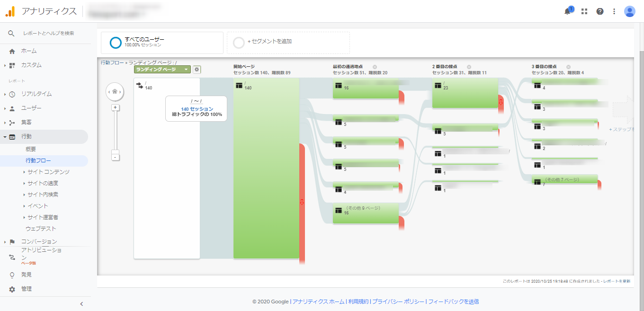
Task: Click the すべてのユーザー segment circle icon
Action: [116, 43]
